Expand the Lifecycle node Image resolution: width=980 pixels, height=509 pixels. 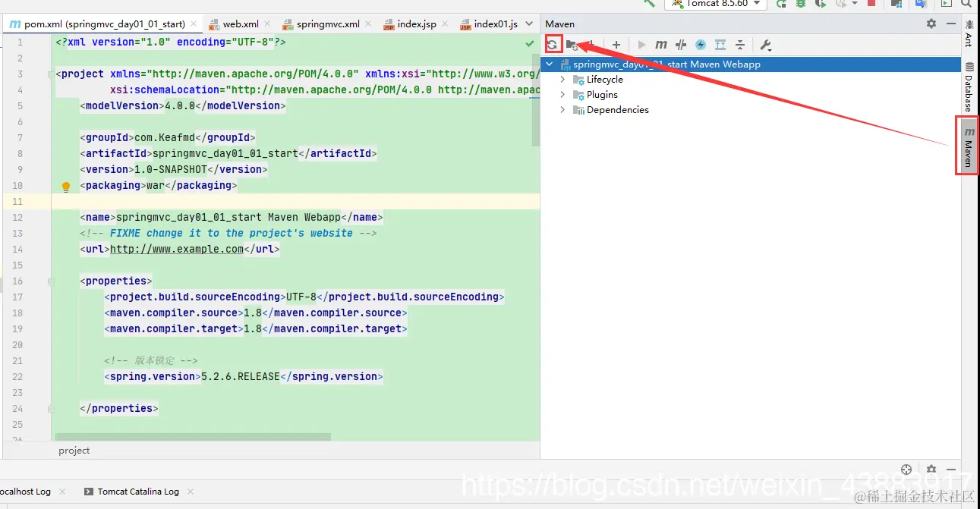click(562, 80)
